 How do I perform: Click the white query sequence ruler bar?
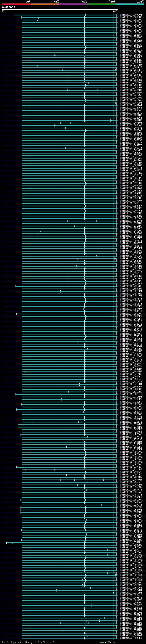click(60, 9)
